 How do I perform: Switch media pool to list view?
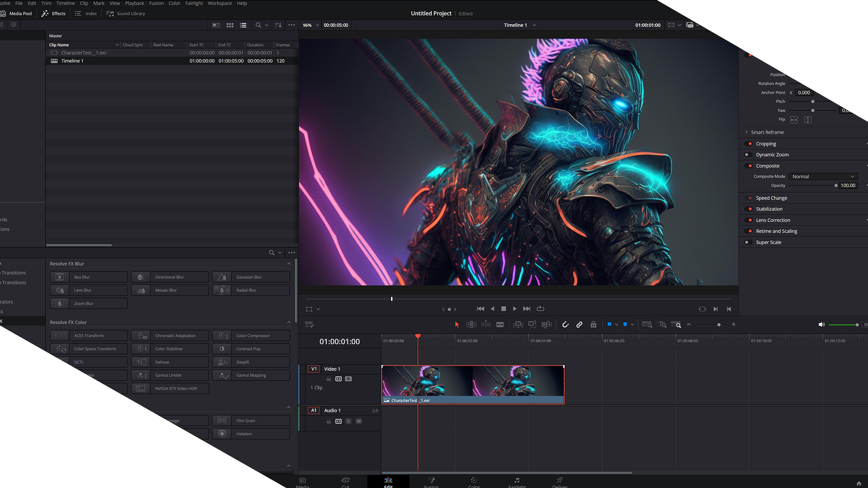point(243,25)
